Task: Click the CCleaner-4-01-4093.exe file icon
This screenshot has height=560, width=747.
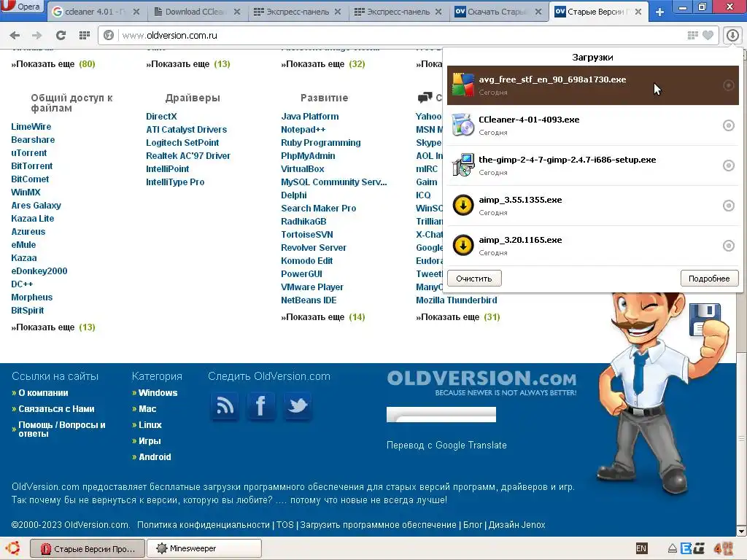Action: pyautogui.click(x=463, y=125)
